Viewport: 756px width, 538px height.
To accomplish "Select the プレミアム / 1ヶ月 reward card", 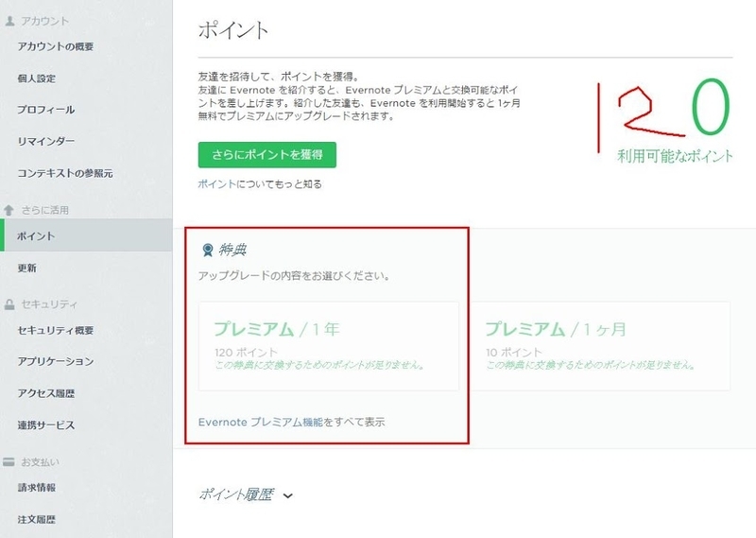I will (600, 346).
